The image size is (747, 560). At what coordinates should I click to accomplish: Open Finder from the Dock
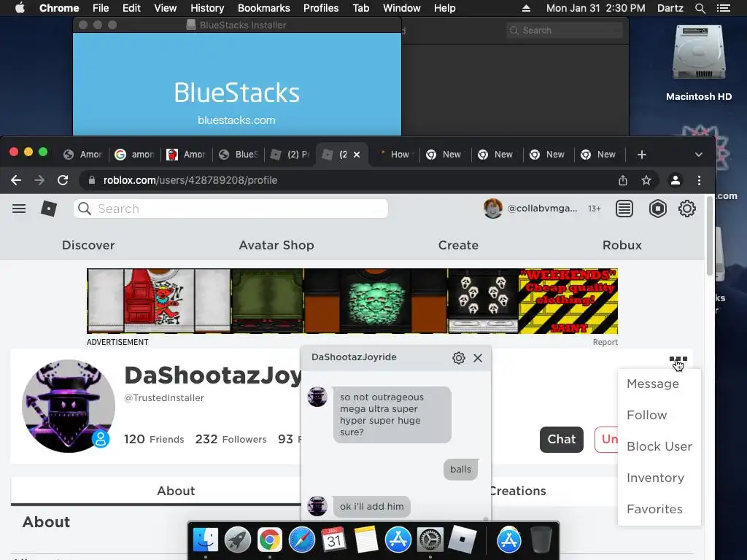[206, 540]
